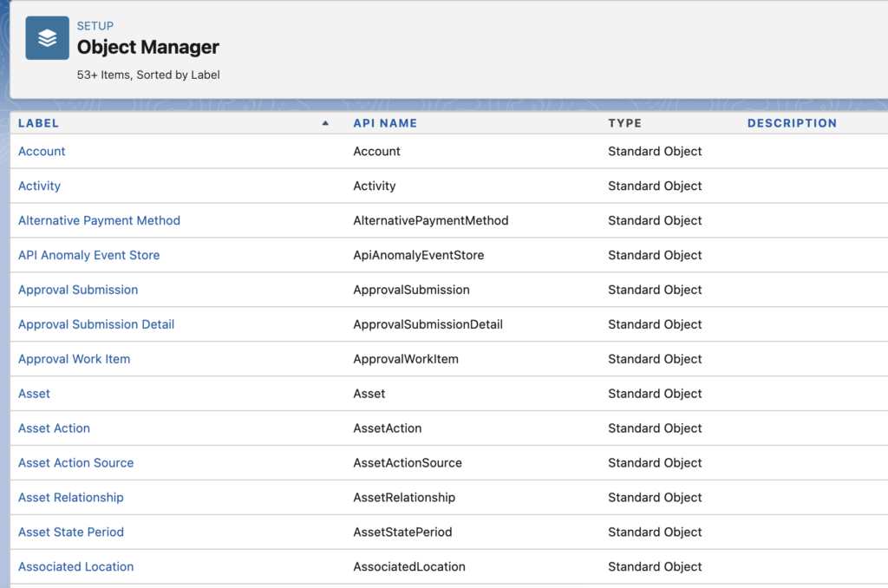
Task: Open the Activity object link
Action: 39,186
